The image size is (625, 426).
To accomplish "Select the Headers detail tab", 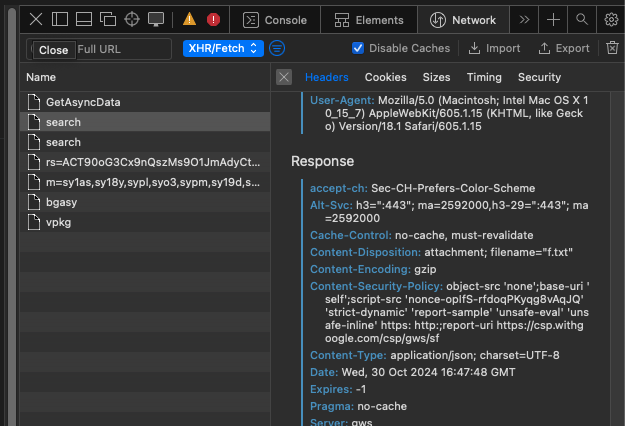I will pos(326,77).
